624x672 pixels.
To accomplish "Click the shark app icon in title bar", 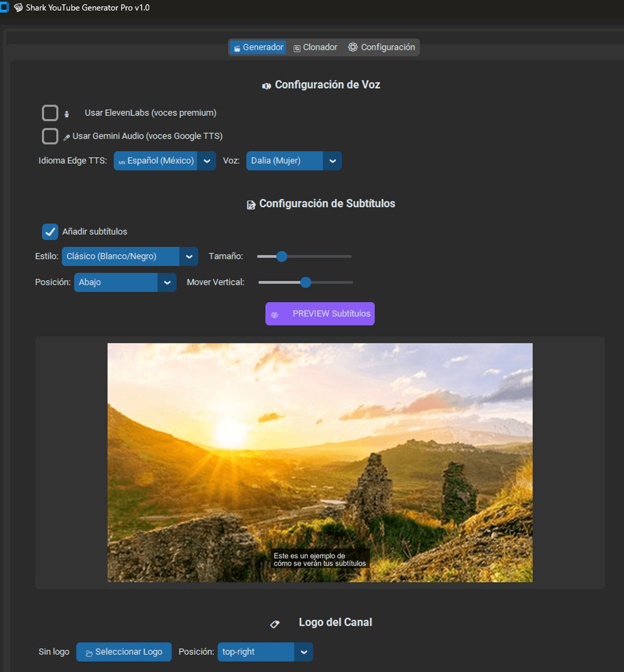I will click(x=18, y=8).
